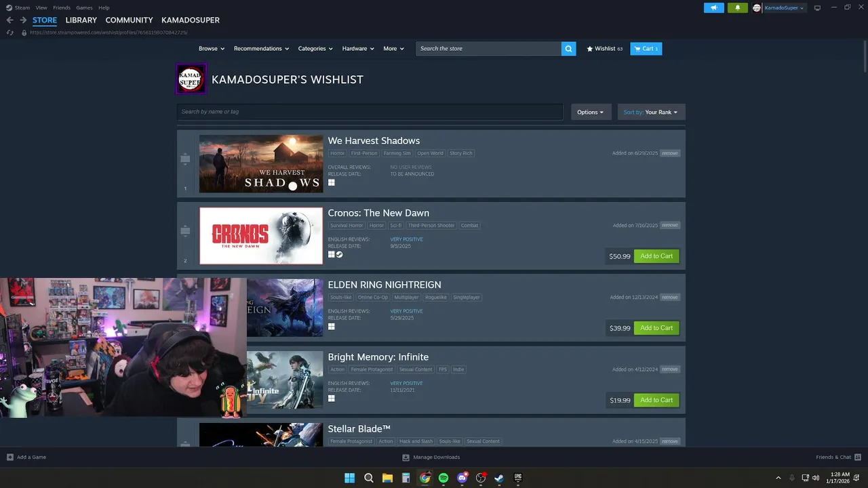Expand the Hardware dropdown
The image size is (868, 488).
(x=358, y=49)
